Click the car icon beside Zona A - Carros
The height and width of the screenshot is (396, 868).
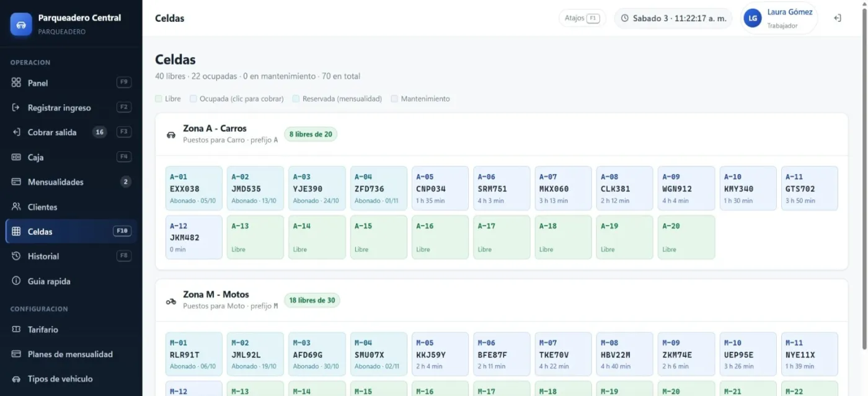(171, 134)
